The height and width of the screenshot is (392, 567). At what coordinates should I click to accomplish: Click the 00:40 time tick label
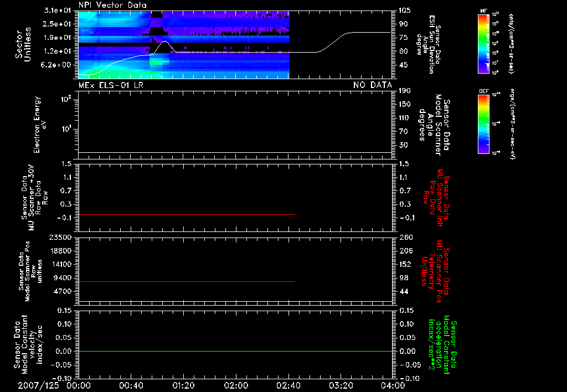tap(131, 385)
